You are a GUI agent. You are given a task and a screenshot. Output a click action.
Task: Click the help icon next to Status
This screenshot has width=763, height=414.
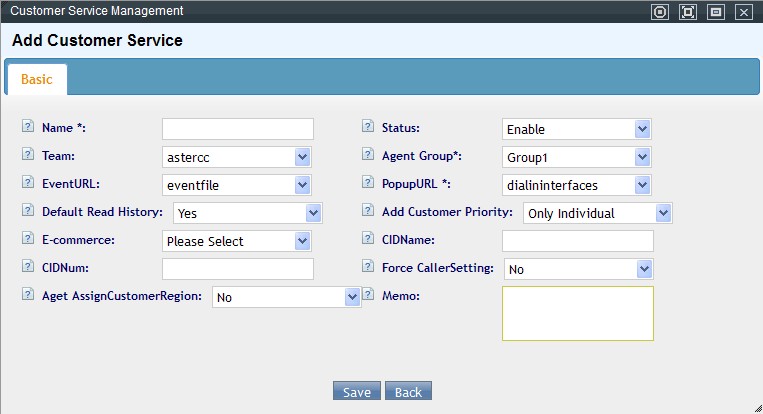[x=367, y=128]
